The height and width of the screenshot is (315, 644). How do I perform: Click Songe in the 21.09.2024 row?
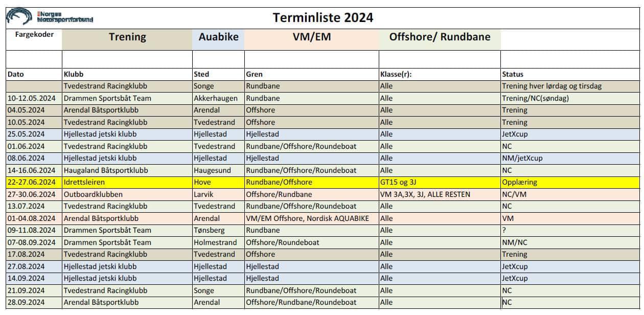(218, 290)
